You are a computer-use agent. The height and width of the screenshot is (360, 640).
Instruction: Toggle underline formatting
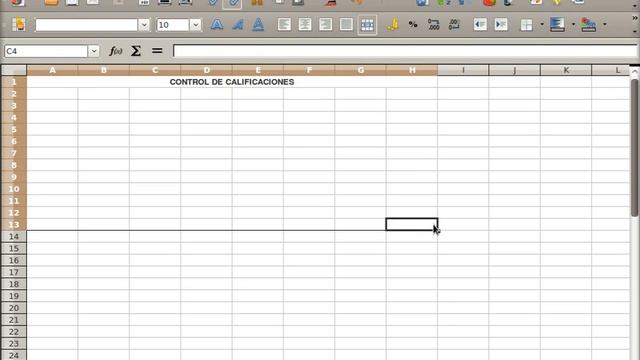[x=258, y=24]
